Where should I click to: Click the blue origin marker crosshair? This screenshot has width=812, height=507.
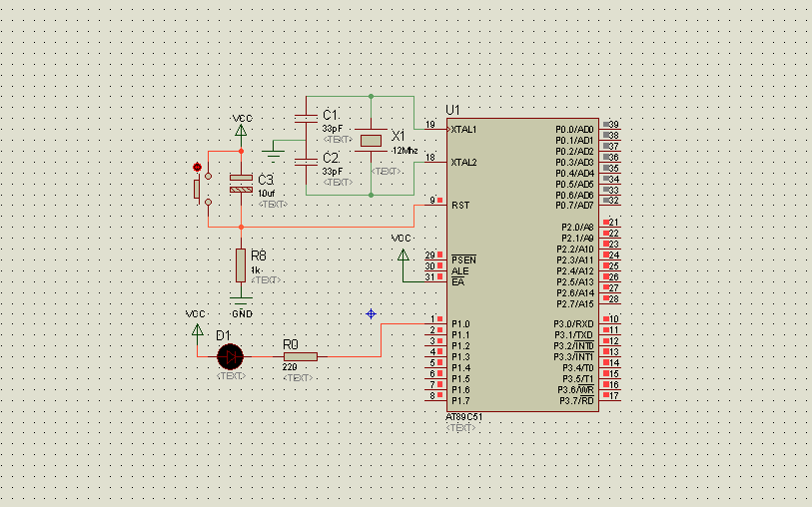click(x=371, y=313)
